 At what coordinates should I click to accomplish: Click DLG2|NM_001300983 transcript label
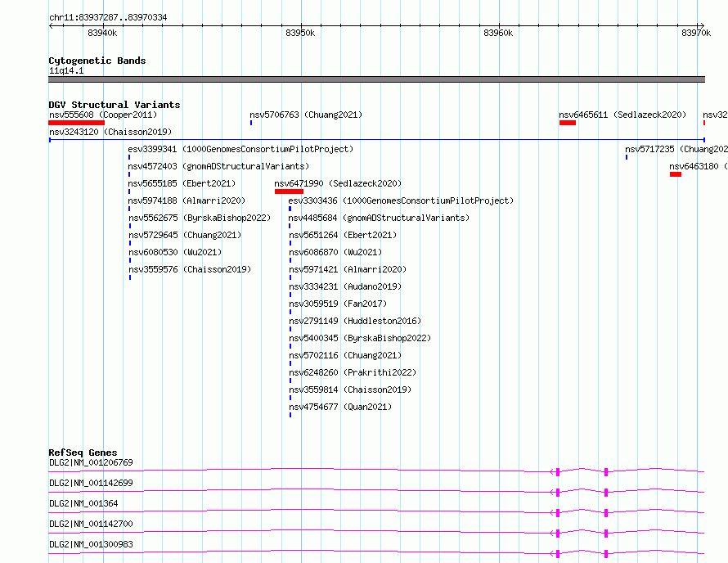pos(91,544)
